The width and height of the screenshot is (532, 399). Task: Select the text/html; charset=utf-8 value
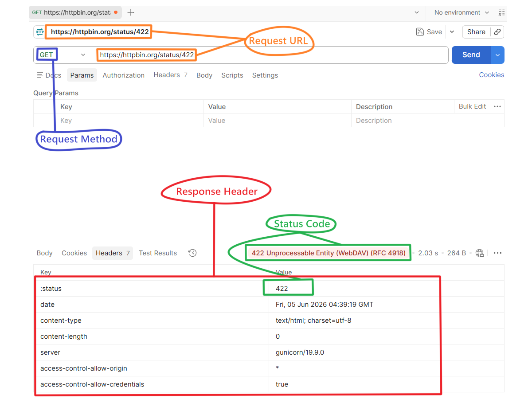(313, 321)
